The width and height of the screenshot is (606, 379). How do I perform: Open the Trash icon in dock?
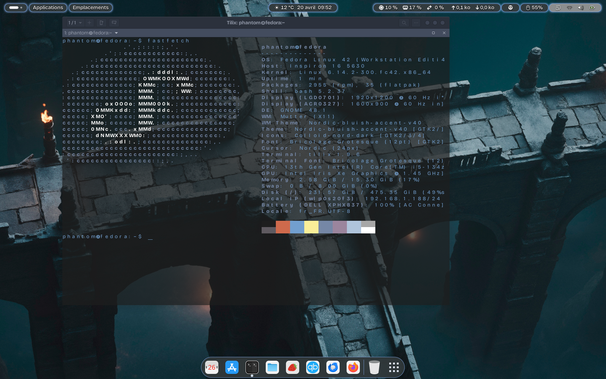coord(374,367)
